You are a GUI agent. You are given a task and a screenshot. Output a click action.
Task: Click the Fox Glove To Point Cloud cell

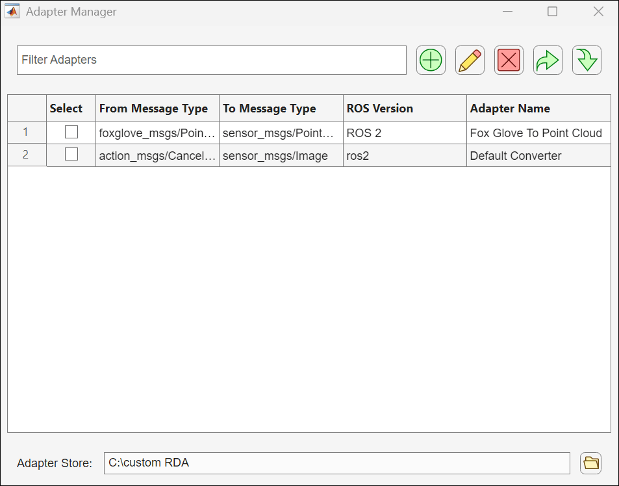click(538, 133)
